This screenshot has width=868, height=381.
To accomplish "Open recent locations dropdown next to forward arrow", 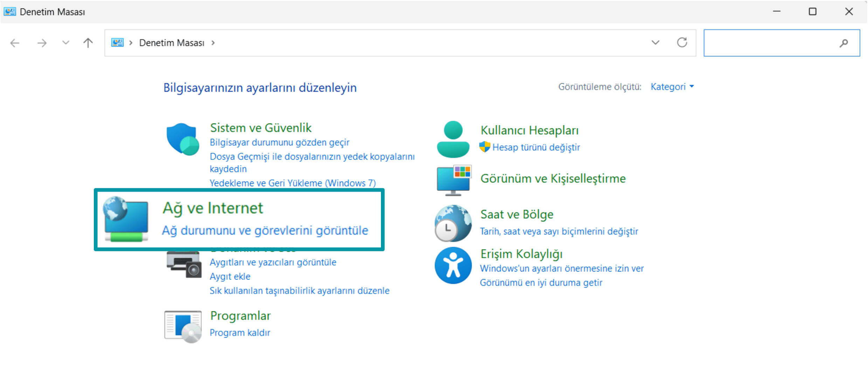I will coord(65,43).
